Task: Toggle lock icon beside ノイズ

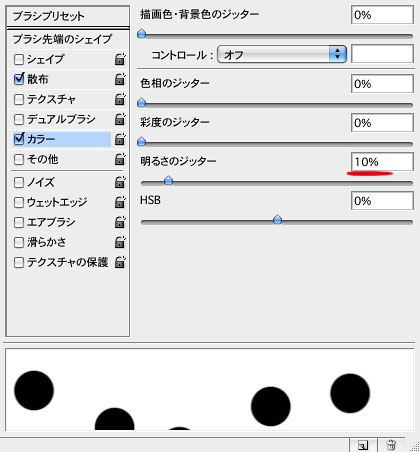Action: [120, 182]
